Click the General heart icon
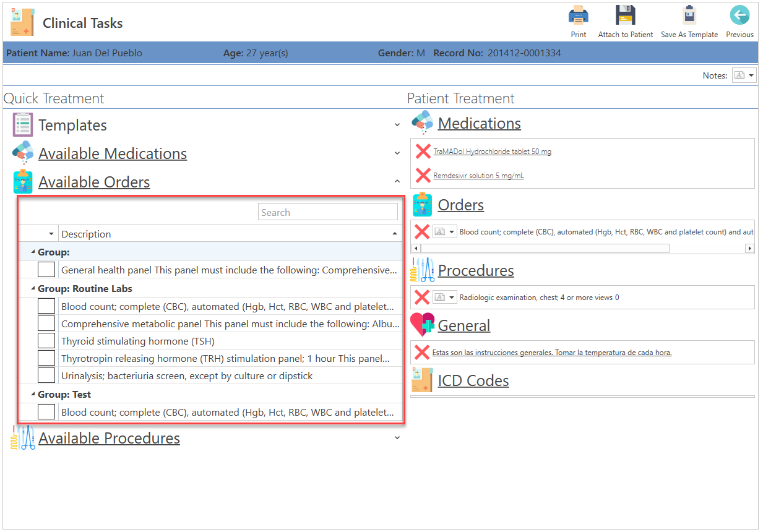 coord(423,325)
